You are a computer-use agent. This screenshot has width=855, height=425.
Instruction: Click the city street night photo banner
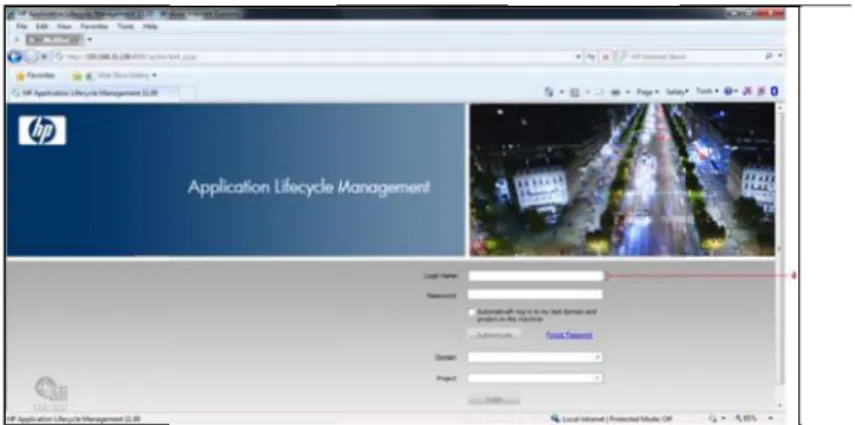pos(622,179)
